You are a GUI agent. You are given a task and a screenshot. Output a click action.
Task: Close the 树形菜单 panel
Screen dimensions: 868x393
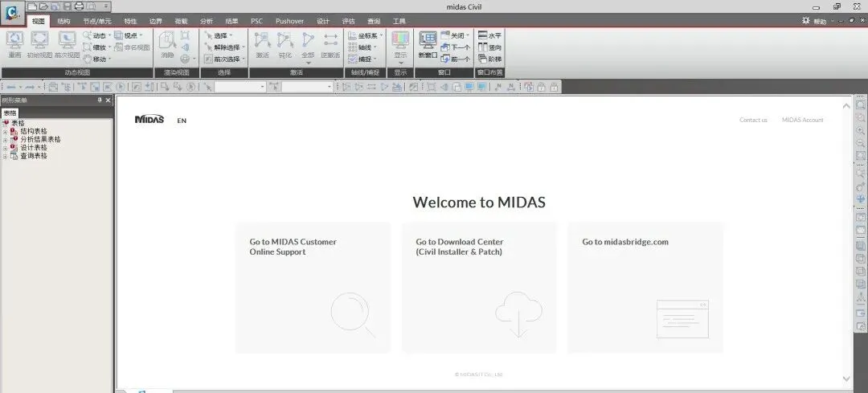pos(108,100)
